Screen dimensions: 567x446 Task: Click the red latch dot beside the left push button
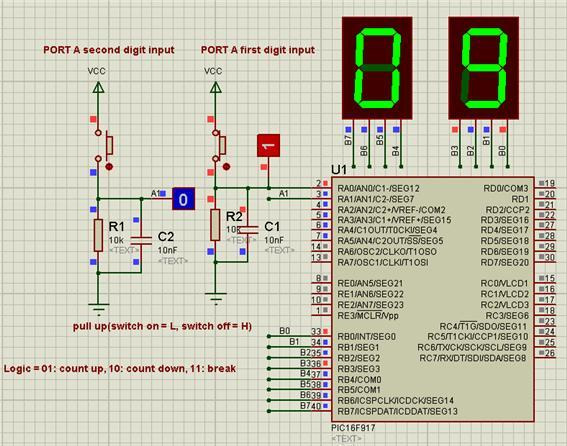(109, 166)
